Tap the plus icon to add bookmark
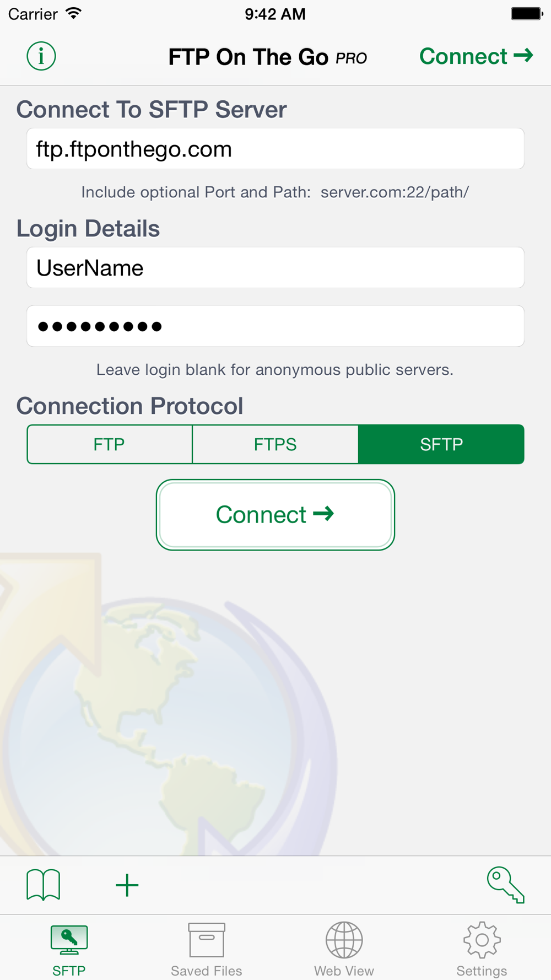This screenshot has width=551, height=980. point(127,885)
